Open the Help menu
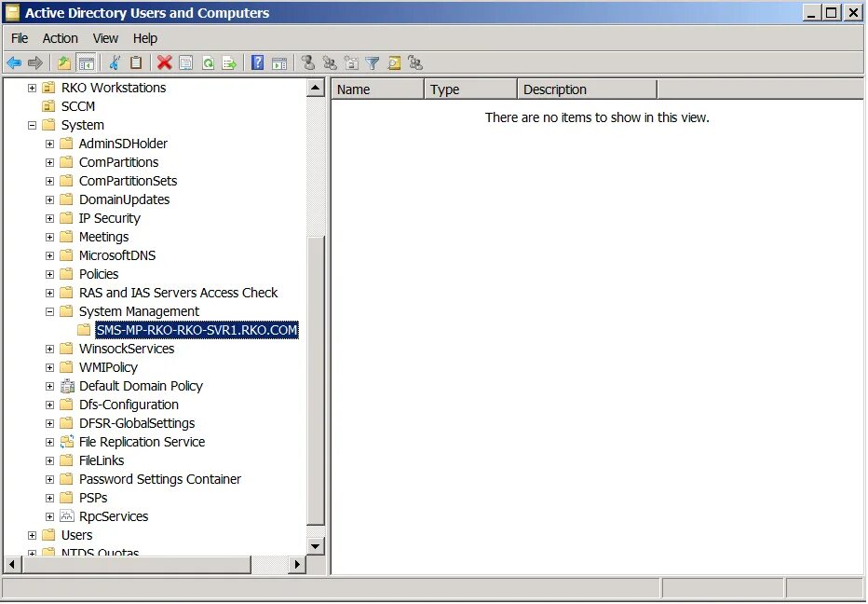Screen dimensions: 868x604 (145, 38)
